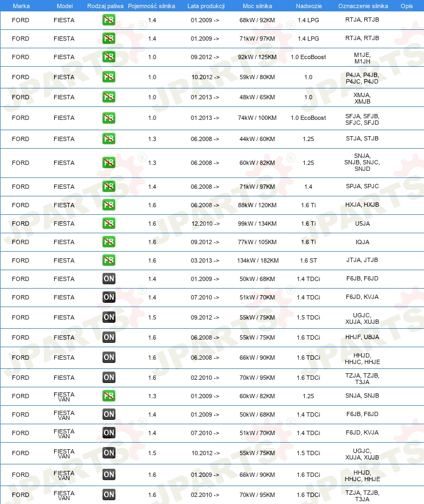The height and width of the screenshot is (504, 424).
Task: Click petrol icon in 68kW / 92KM row
Action: (x=109, y=20)
